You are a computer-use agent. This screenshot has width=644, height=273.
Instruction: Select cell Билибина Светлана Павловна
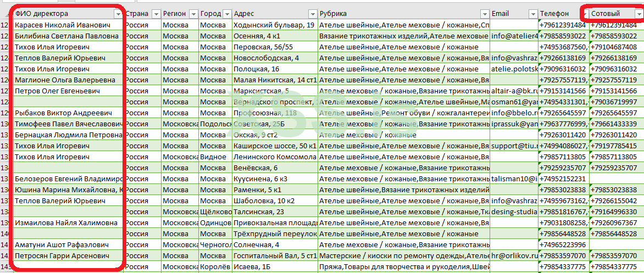click(69, 36)
